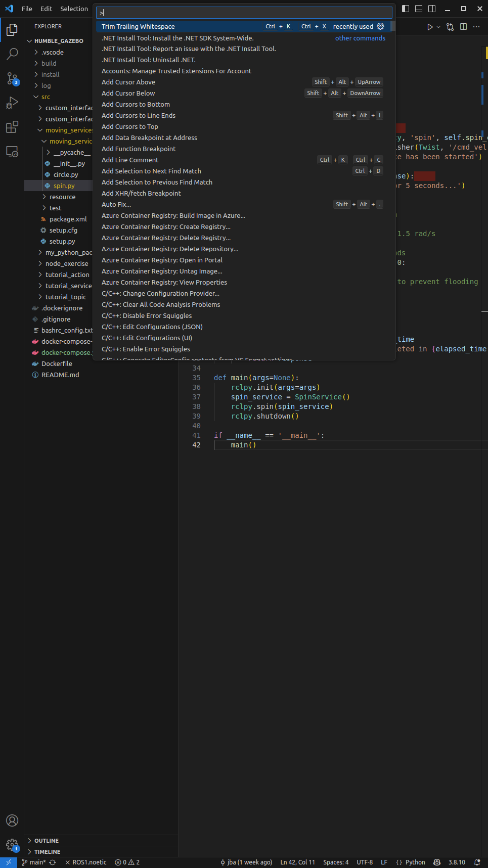Open the File menu
The width and height of the screenshot is (488, 868).
(27, 9)
